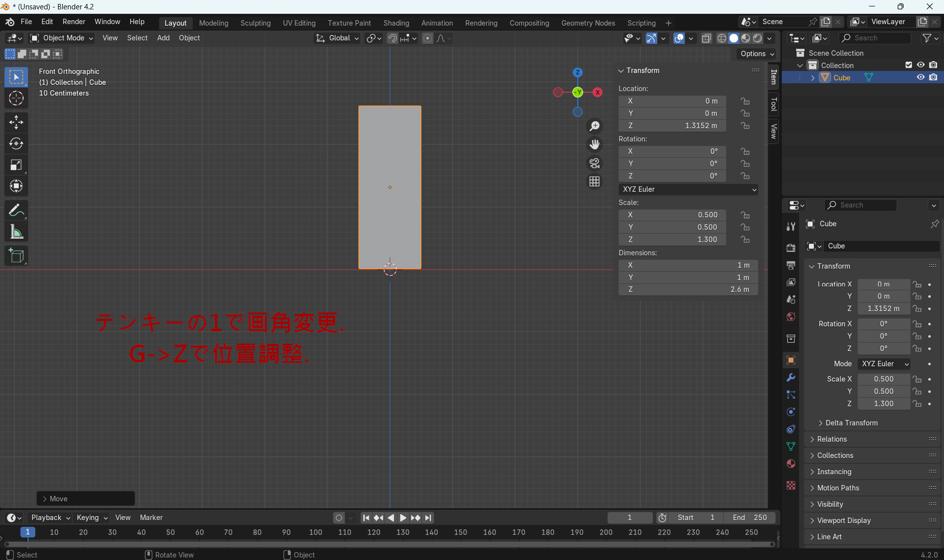
Task: Click the Scale Z field in the sidebar
Action: (x=672, y=240)
